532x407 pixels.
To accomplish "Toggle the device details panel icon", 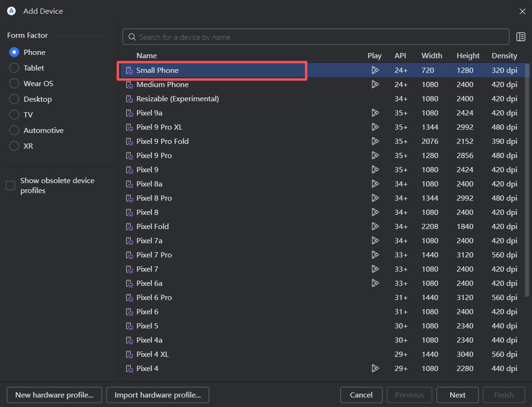I will (x=521, y=37).
